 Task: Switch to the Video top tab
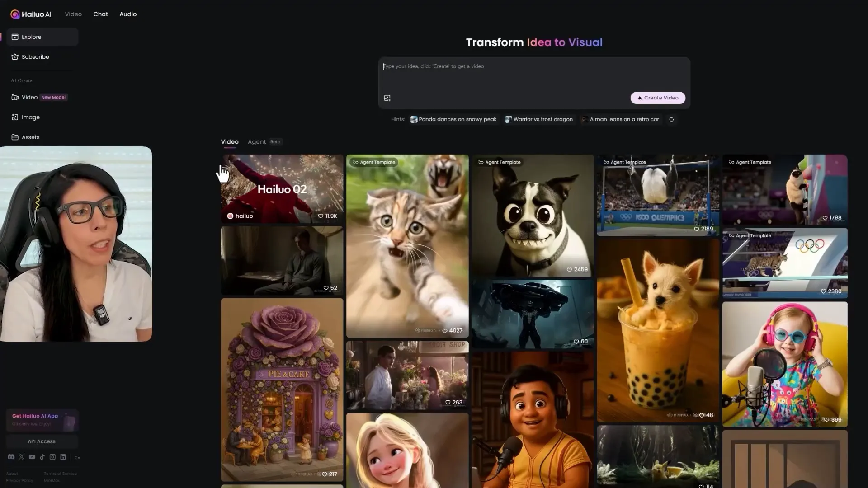(x=73, y=14)
